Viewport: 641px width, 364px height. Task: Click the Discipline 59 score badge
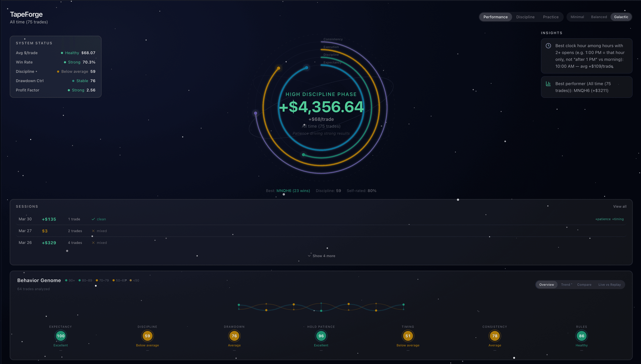[x=147, y=336]
